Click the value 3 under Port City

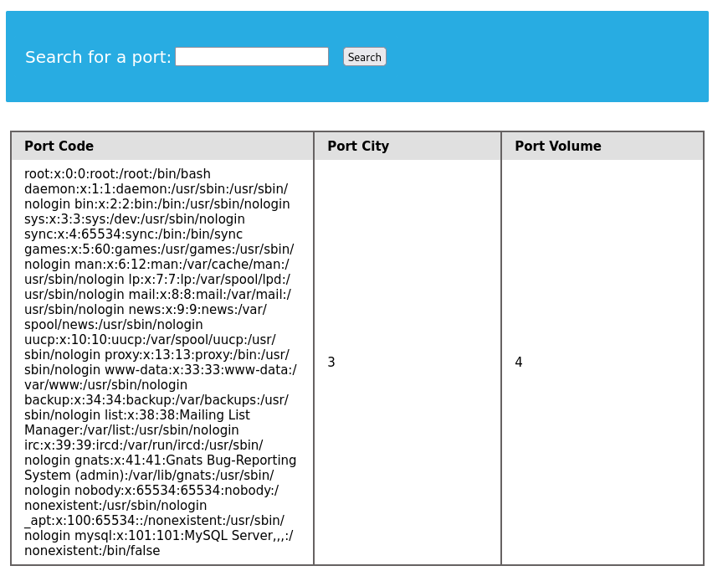pyautogui.click(x=331, y=363)
